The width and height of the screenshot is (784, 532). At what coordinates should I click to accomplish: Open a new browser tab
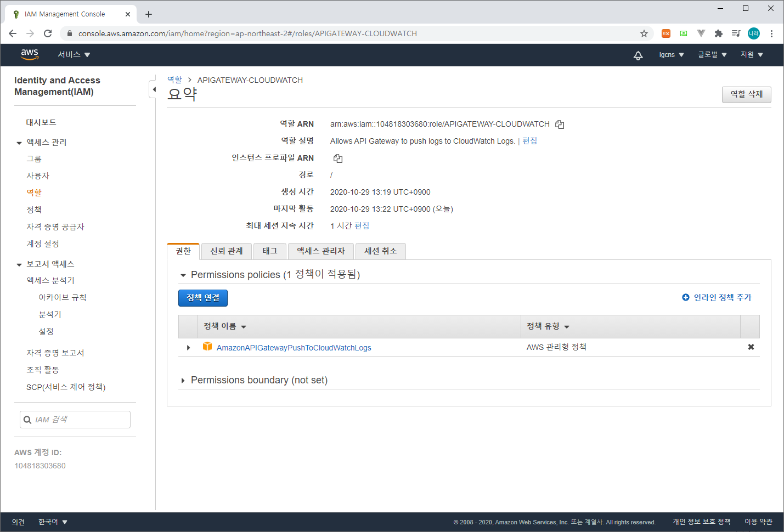click(149, 14)
